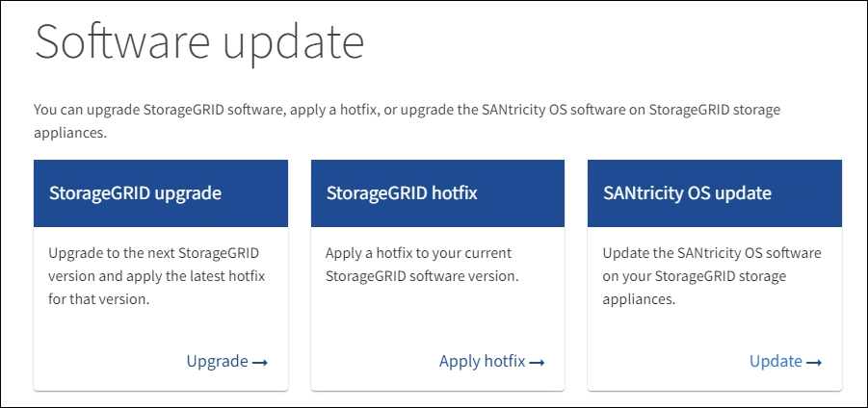Click "StorageGRID software version." text in hotfix card
Viewport: 868px width, 408px height.
point(423,276)
